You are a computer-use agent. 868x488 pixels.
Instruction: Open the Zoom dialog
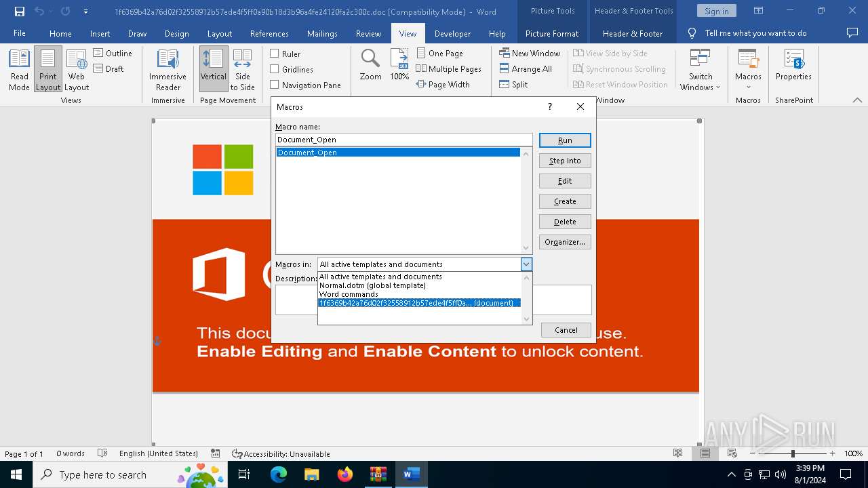tap(370, 65)
